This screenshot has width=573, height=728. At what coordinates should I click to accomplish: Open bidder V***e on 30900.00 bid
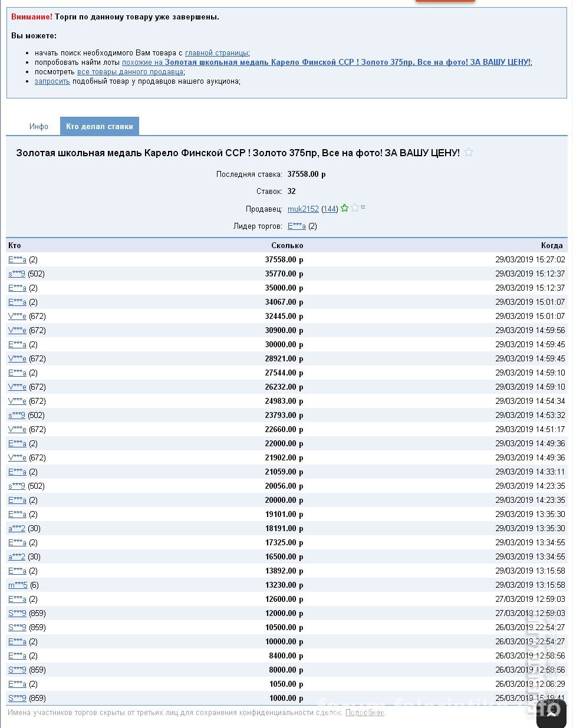point(17,330)
